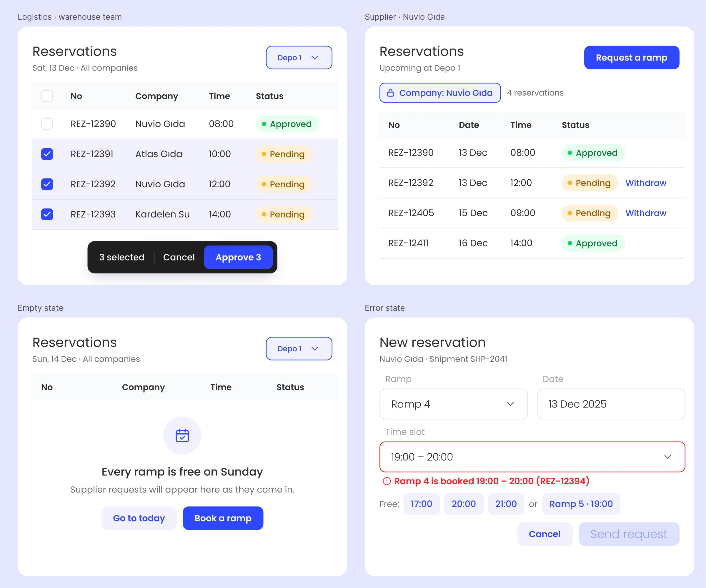Expand the Ramp 4 dropdown
The width and height of the screenshot is (706, 588).
pos(454,404)
